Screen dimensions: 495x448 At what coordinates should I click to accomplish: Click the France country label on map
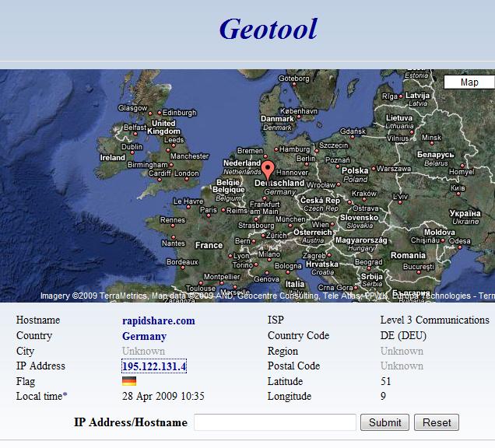point(209,245)
